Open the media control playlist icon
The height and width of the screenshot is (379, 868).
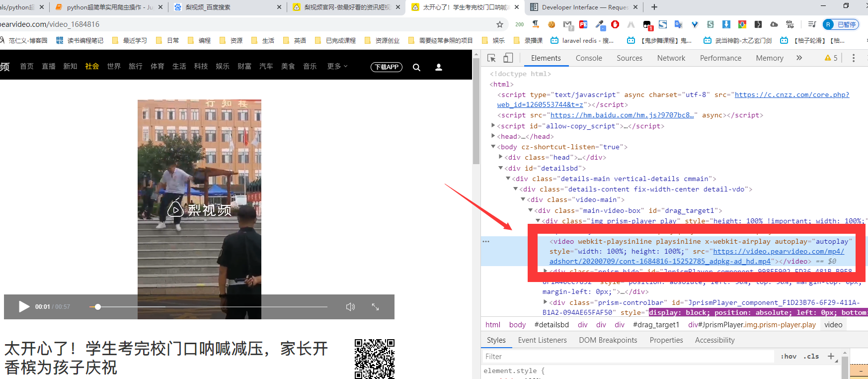click(812, 24)
